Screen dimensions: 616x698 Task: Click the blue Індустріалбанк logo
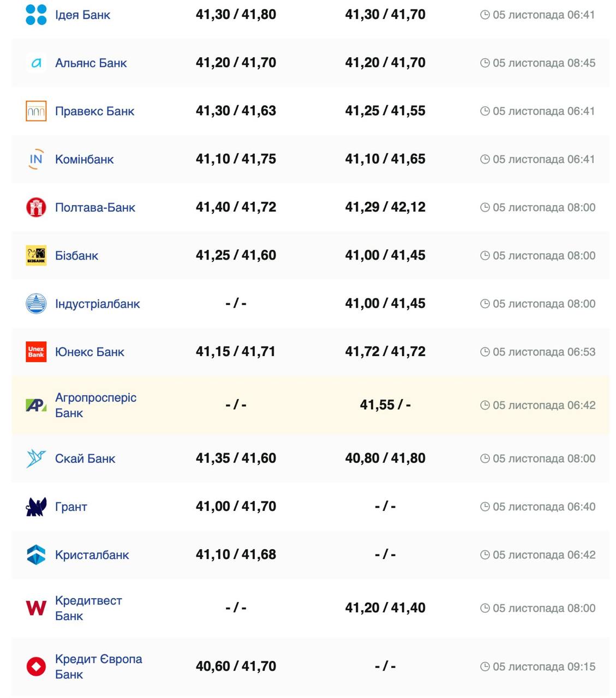36,304
